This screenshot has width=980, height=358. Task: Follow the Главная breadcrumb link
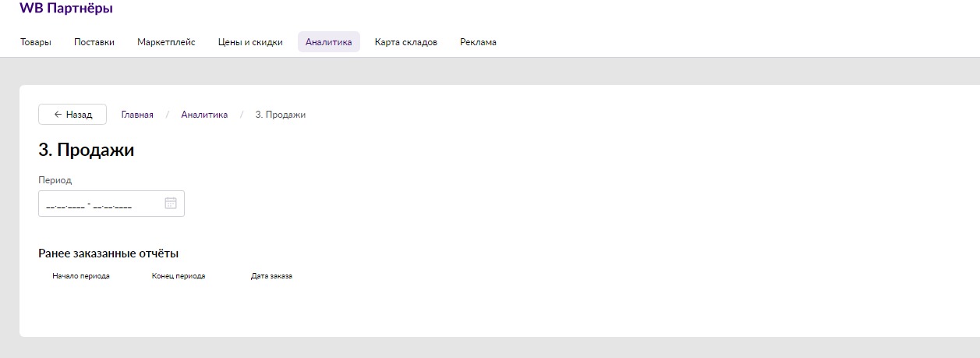(x=137, y=115)
